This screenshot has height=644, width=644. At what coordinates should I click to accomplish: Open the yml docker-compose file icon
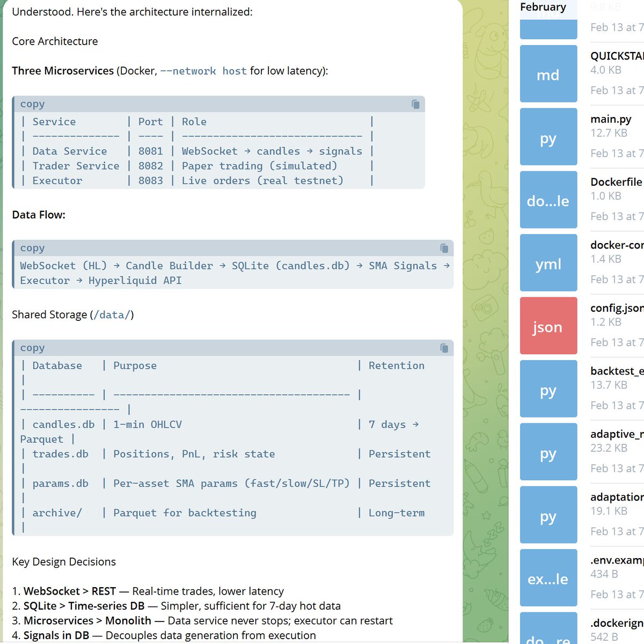548,263
